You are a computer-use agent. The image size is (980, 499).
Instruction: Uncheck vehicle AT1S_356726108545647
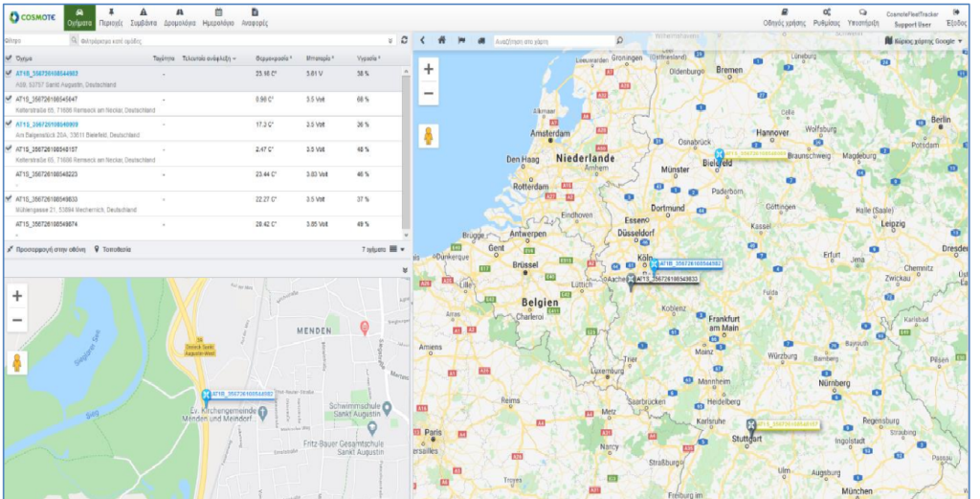tap(9, 98)
